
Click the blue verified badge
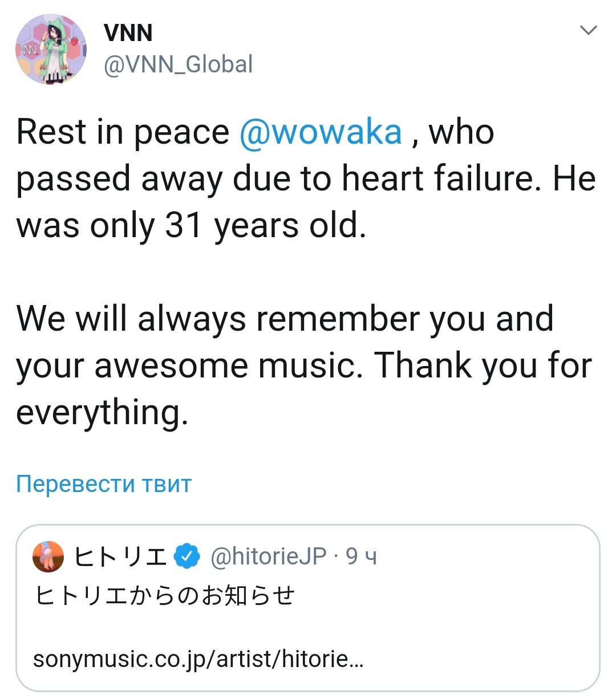point(187,556)
